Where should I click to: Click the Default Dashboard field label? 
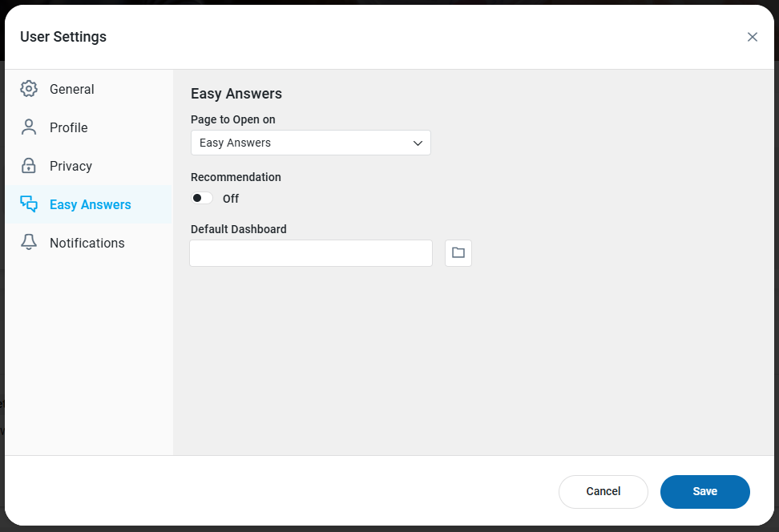pyautogui.click(x=239, y=229)
